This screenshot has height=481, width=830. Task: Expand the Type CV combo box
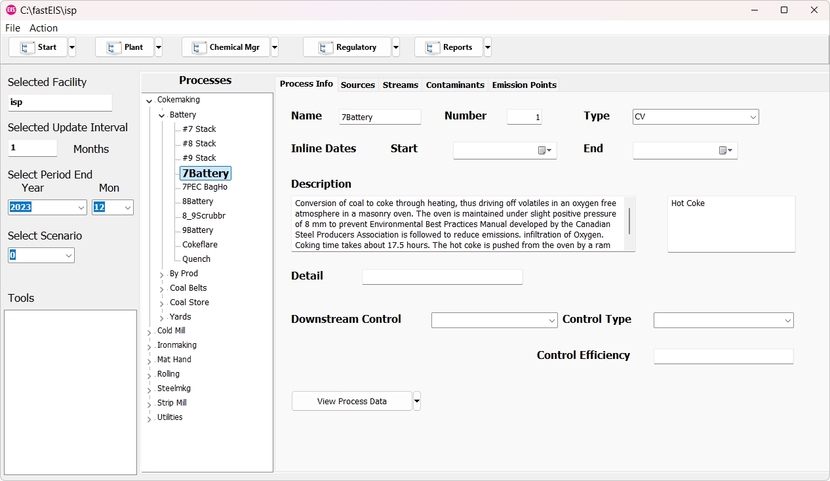click(x=752, y=117)
